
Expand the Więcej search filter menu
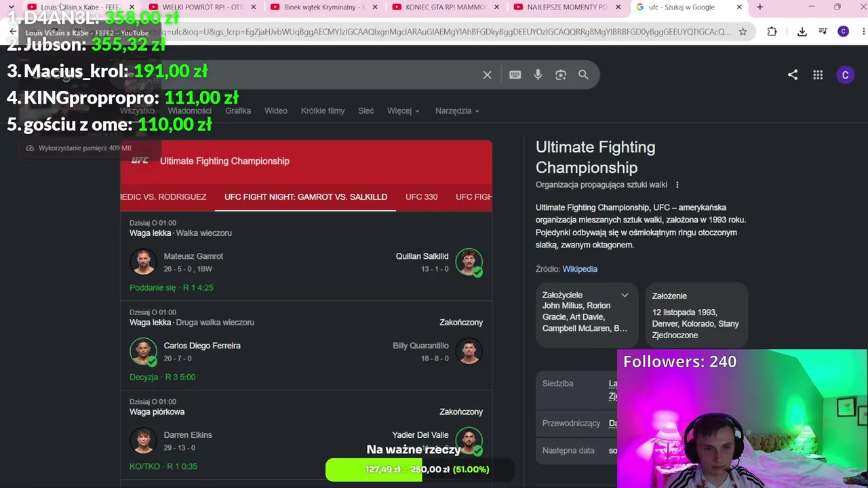(403, 110)
